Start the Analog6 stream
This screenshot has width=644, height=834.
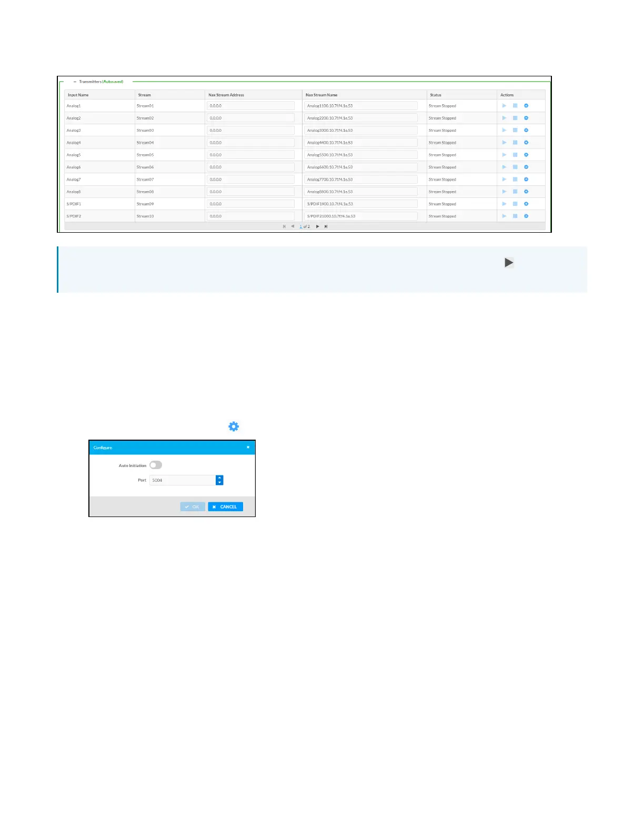[504, 167]
